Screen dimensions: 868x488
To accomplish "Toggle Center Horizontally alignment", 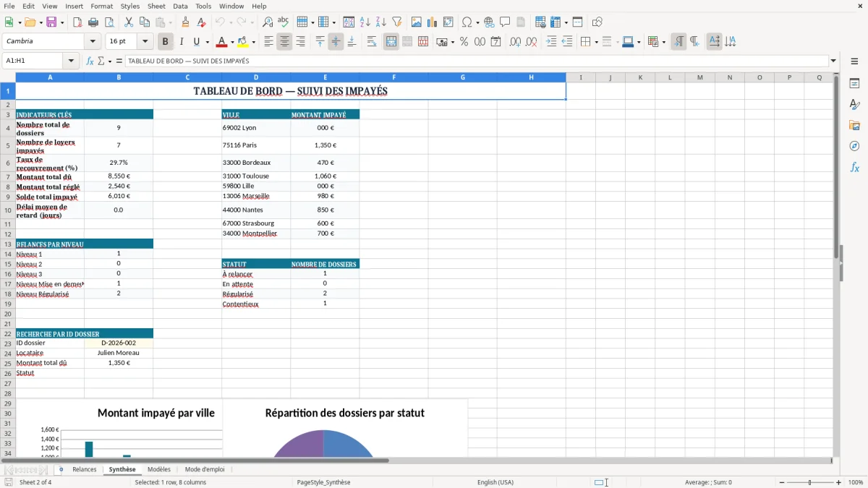I will pyautogui.click(x=284, y=42).
